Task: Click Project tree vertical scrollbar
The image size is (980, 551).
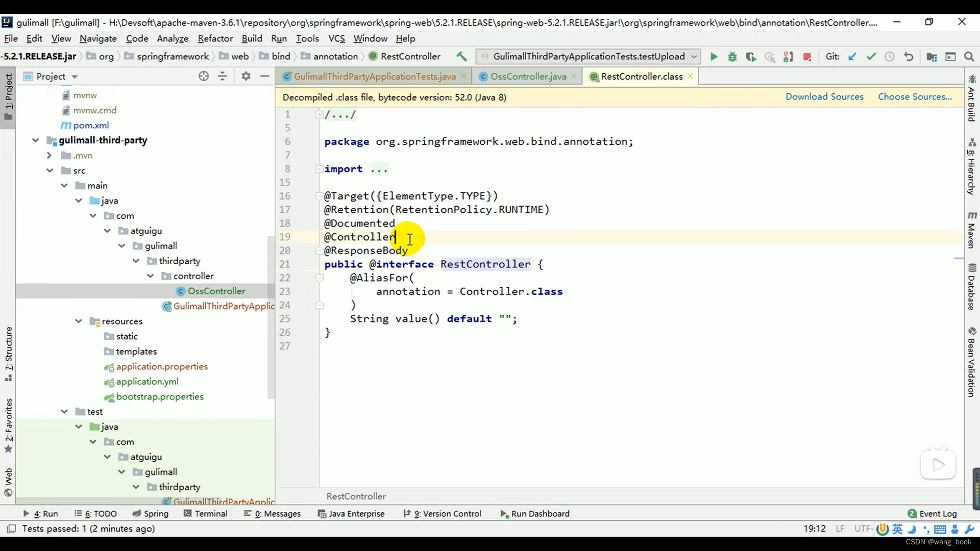Action: [271, 316]
